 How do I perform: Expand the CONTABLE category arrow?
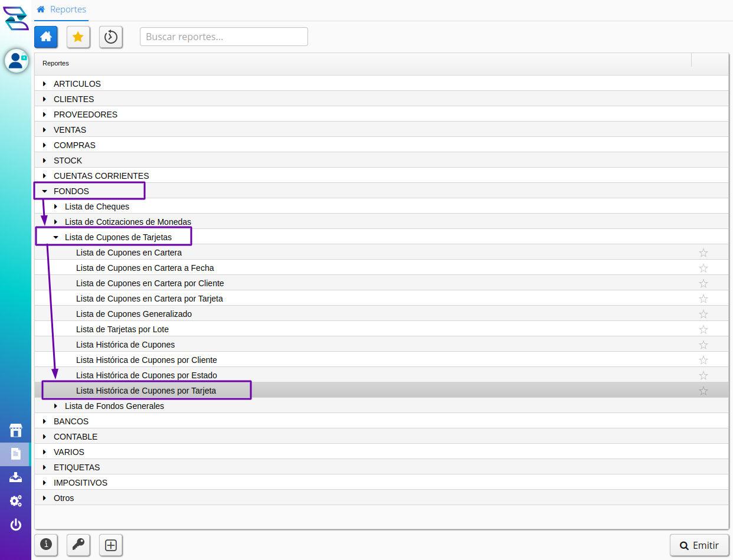tap(44, 437)
